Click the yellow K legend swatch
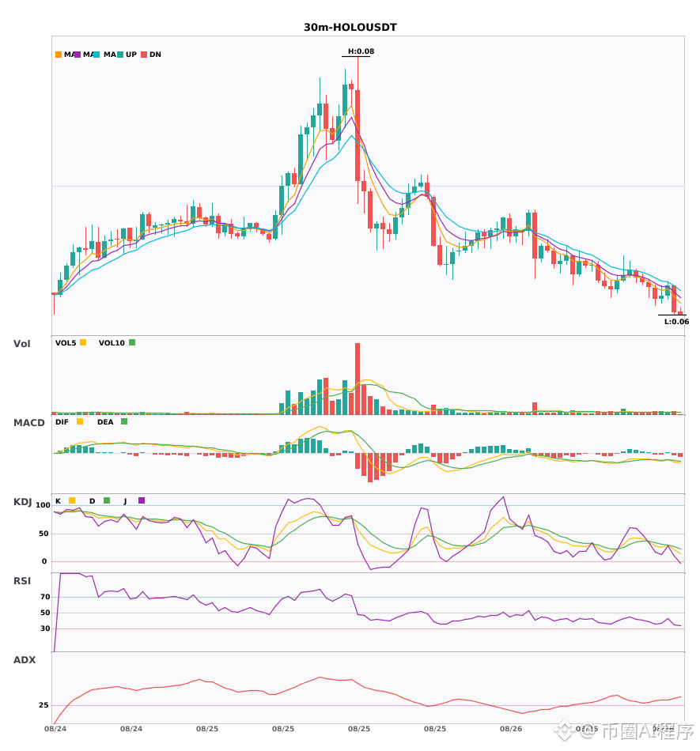The height and width of the screenshot is (751, 700). [72, 500]
